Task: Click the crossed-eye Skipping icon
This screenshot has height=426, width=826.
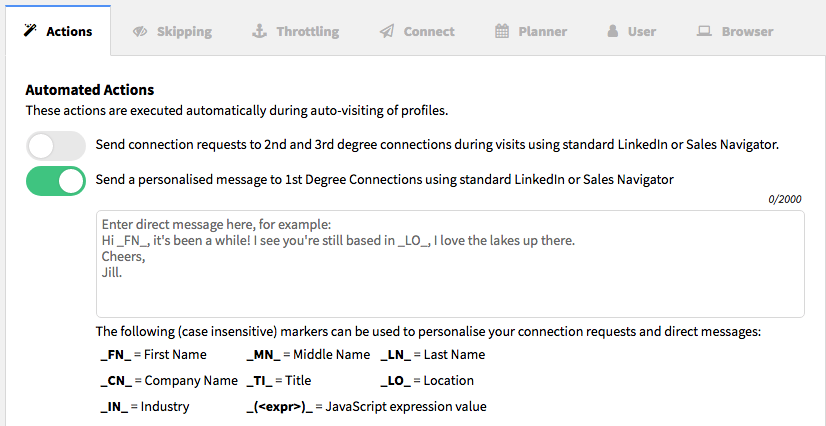Action: point(140,32)
